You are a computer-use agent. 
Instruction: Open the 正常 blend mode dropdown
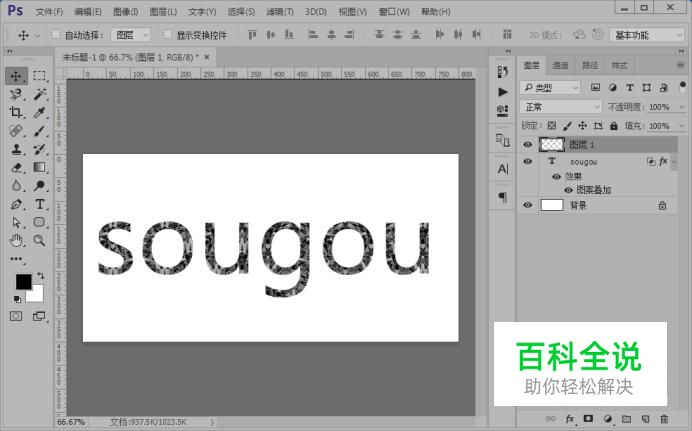(x=560, y=107)
